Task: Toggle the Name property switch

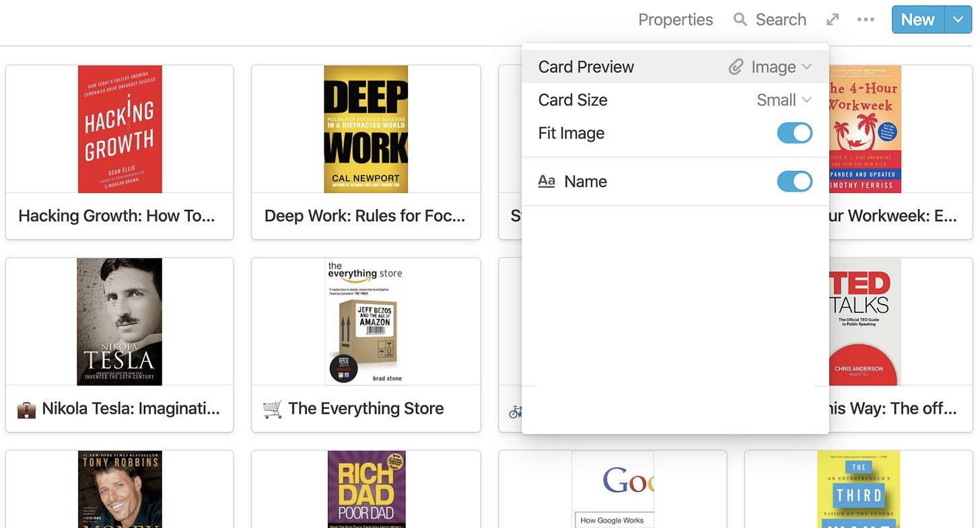Action: pyautogui.click(x=795, y=182)
